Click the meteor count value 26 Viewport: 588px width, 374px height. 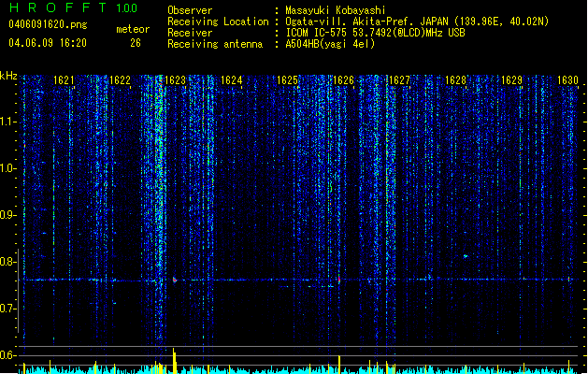pos(136,43)
